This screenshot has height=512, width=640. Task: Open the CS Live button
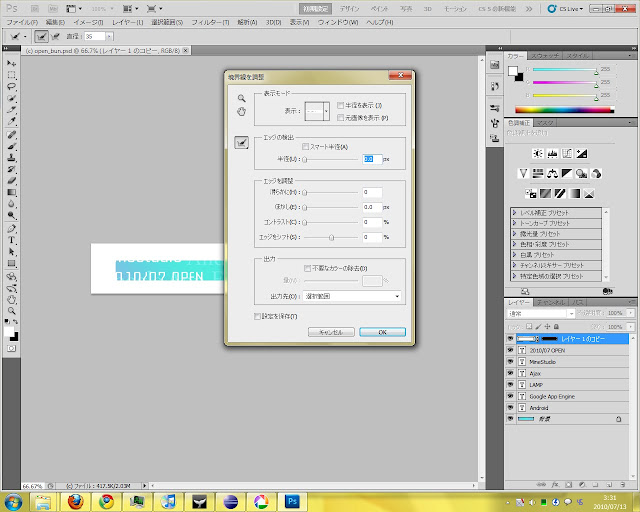click(565, 9)
